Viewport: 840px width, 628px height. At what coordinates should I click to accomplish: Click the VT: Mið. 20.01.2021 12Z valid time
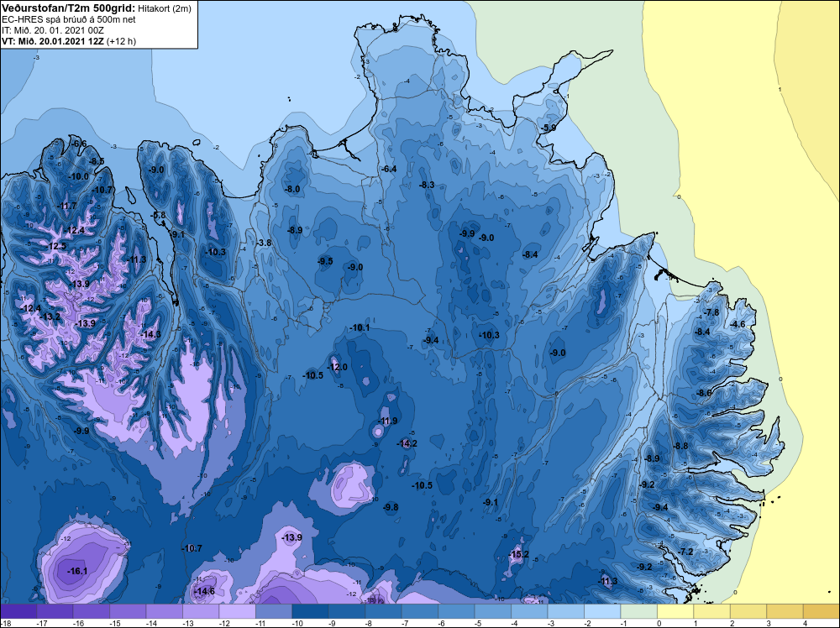pos(54,41)
